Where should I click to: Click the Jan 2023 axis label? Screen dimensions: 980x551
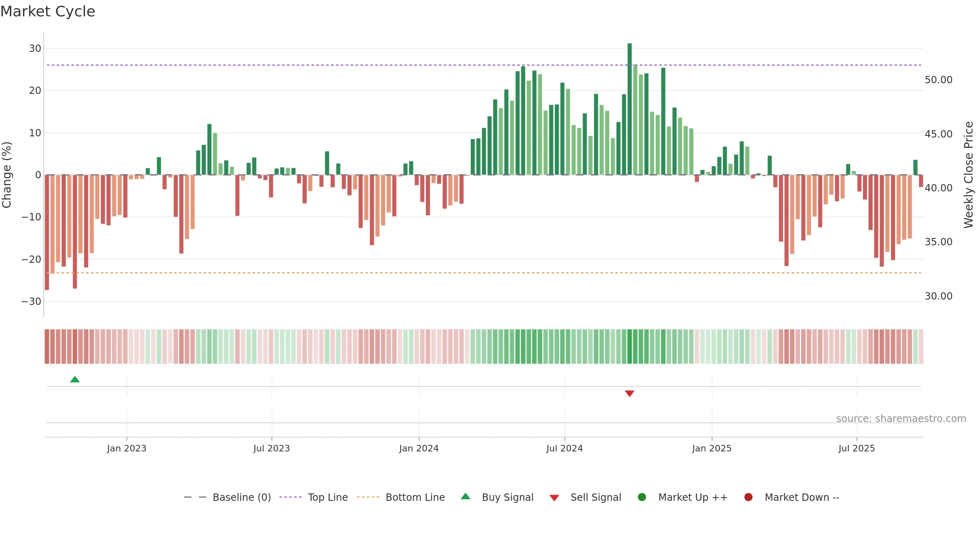(x=127, y=448)
